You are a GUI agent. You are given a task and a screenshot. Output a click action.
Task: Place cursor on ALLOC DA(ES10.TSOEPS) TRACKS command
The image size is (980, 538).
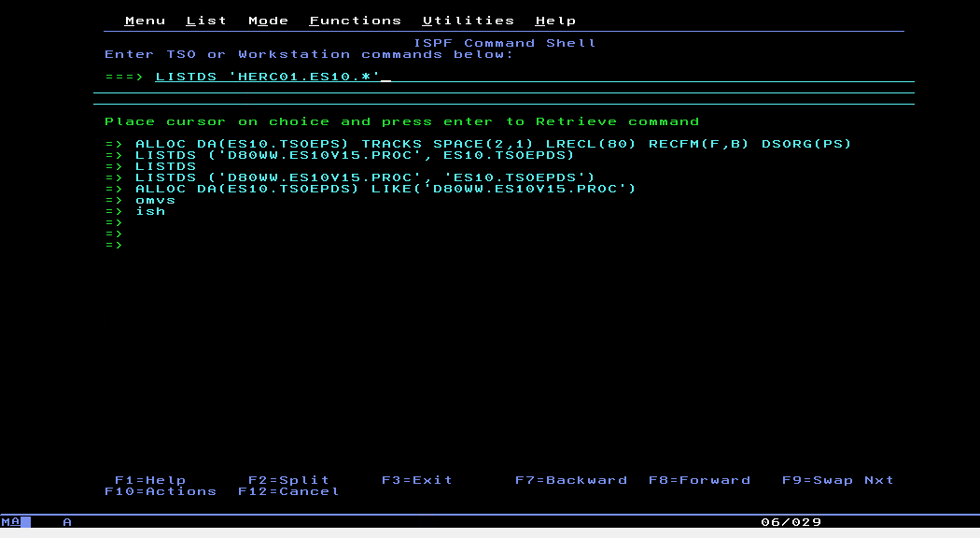coord(493,144)
